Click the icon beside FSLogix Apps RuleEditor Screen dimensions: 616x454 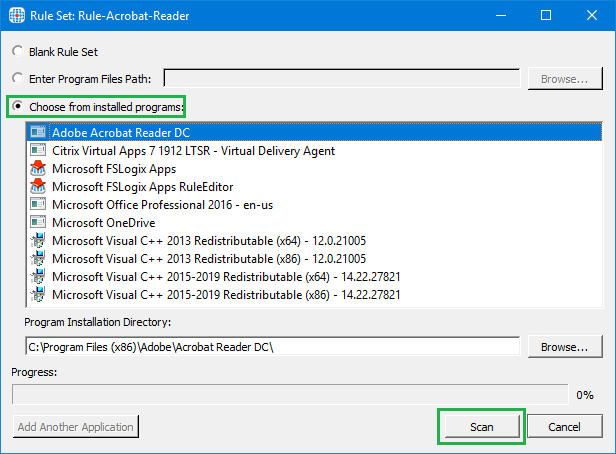38,186
